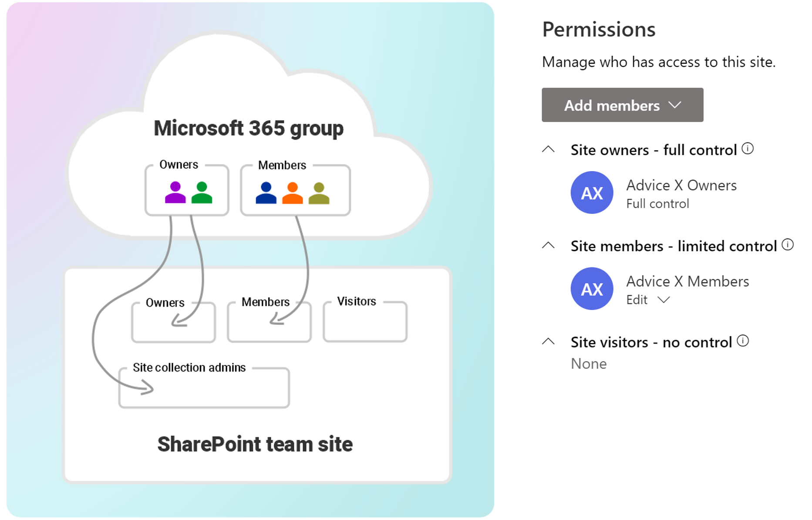Click the Members label inside the cloud
The width and height of the screenshot is (812, 520).
[282, 165]
